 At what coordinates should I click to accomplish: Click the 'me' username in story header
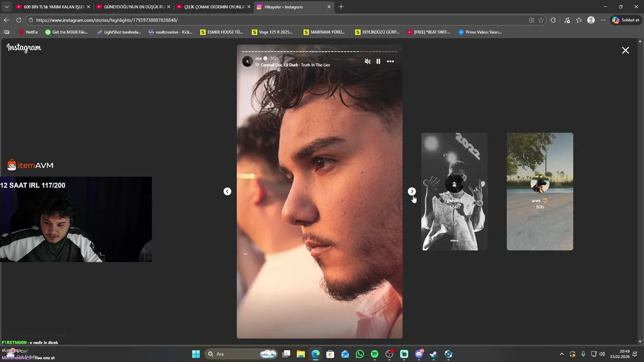(x=259, y=58)
